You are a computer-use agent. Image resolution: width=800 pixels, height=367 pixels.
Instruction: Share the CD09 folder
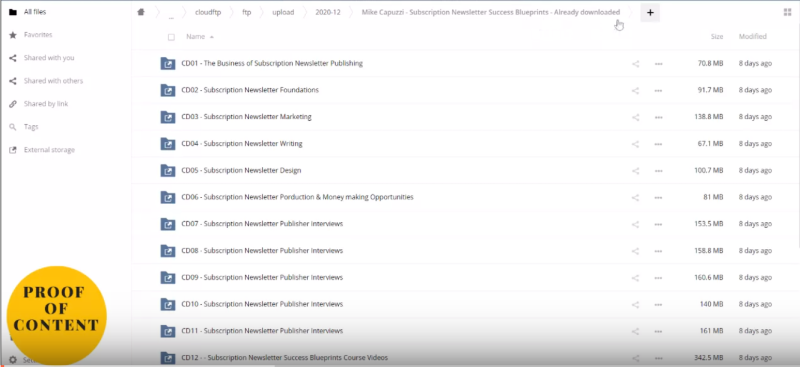click(x=636, y=278)
